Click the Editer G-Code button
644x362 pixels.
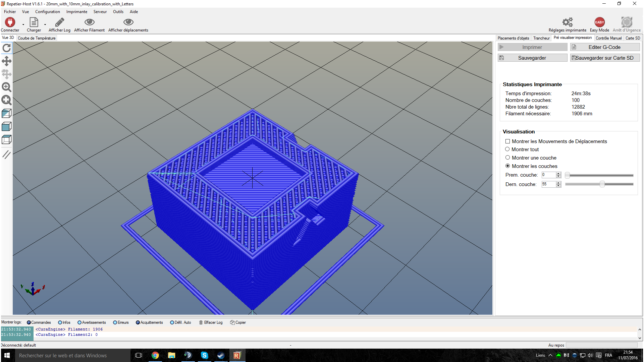(x=604, y=47)
